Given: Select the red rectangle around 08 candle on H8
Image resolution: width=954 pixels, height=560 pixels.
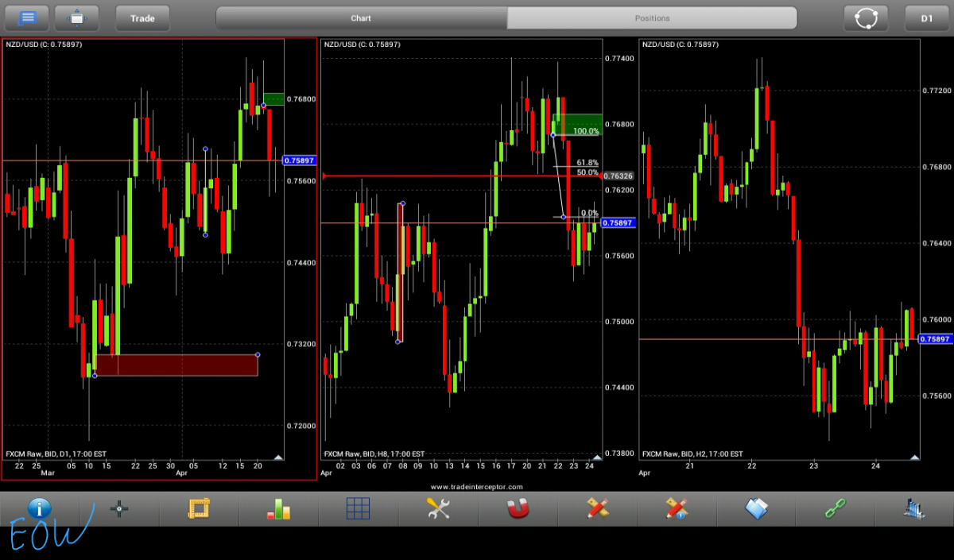Looking at the screenshot, I should [400, 272].
